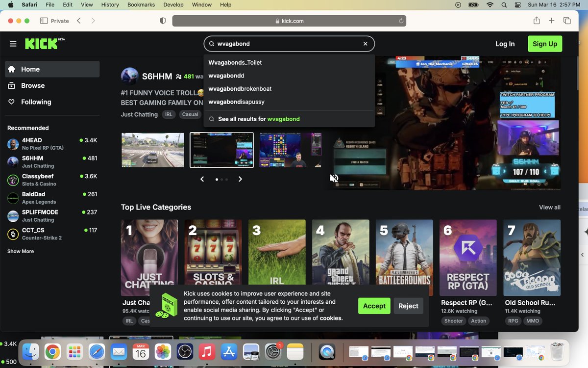Open PUBG Battlegrounds category card
The width and height of the screenshot is (588, 368).
(404, 258)
